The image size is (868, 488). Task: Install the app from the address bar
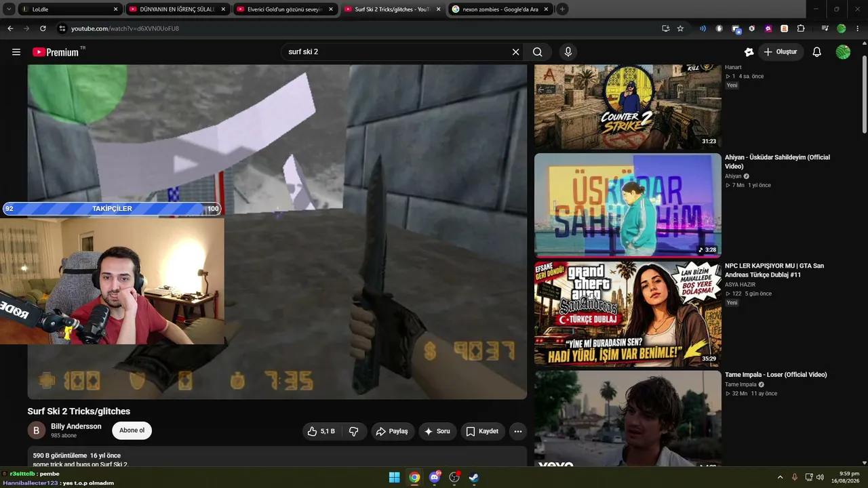[665, 28]
